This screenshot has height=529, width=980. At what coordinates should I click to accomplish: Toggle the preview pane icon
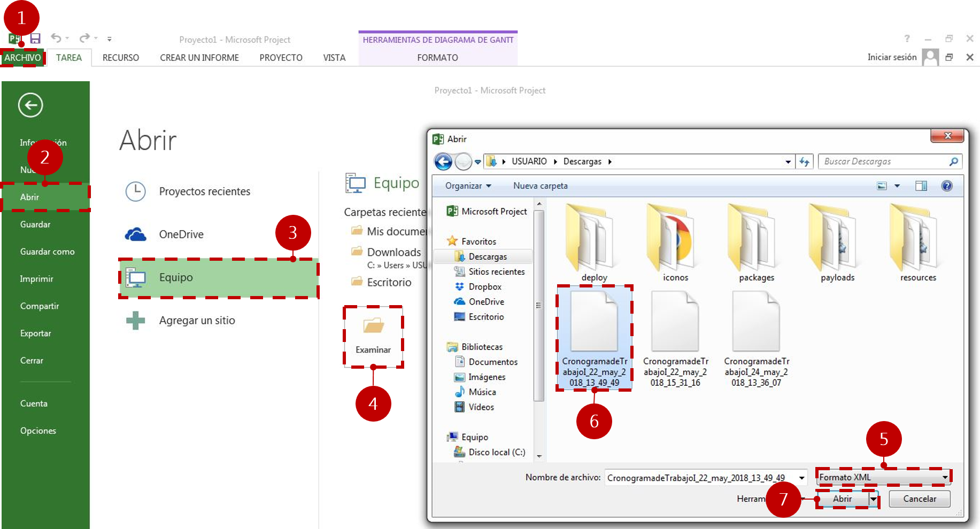pyautogui.click(x=921, y=186)
